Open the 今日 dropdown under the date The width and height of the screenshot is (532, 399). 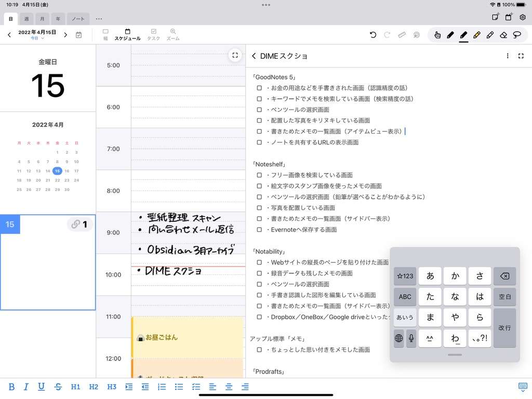coord(37,38)
